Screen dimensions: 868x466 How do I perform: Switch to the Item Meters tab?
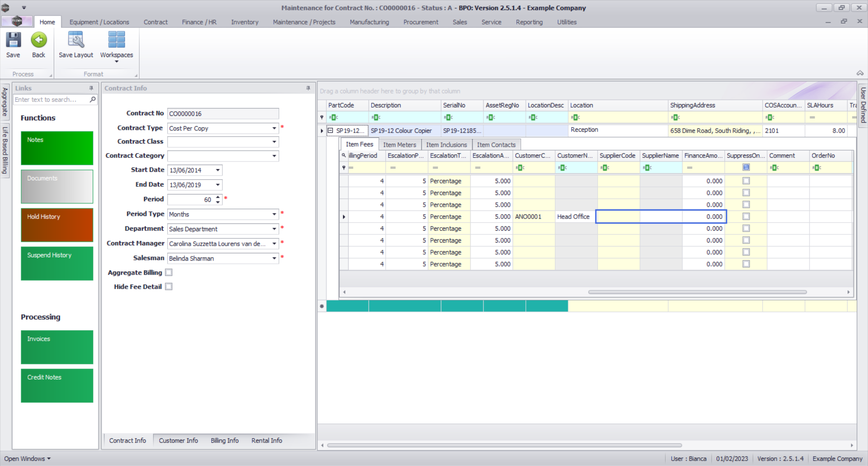[x=399, y=145]
